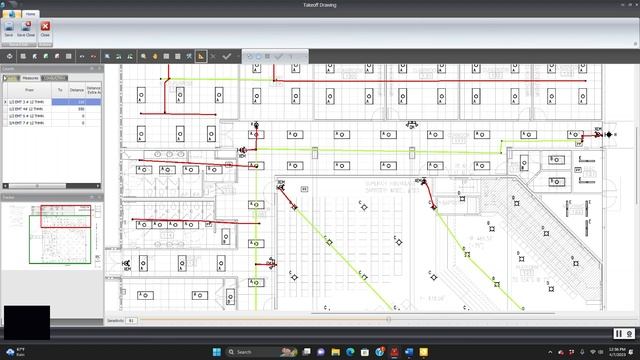The image size is (640, 360).
Task: Click the From column header
Action: (x=29, y=90)
